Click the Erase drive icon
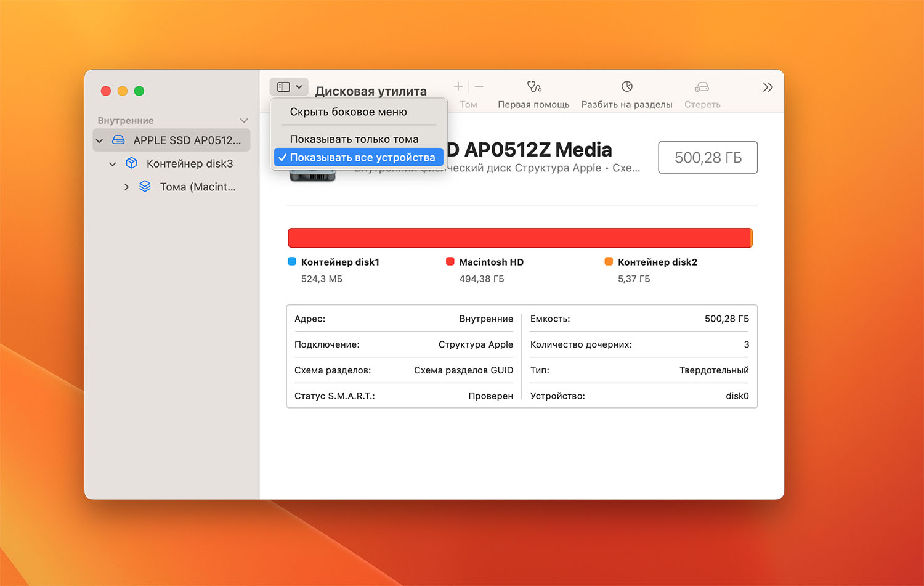This screenshot has width=924, height=586. pos(702,87)
